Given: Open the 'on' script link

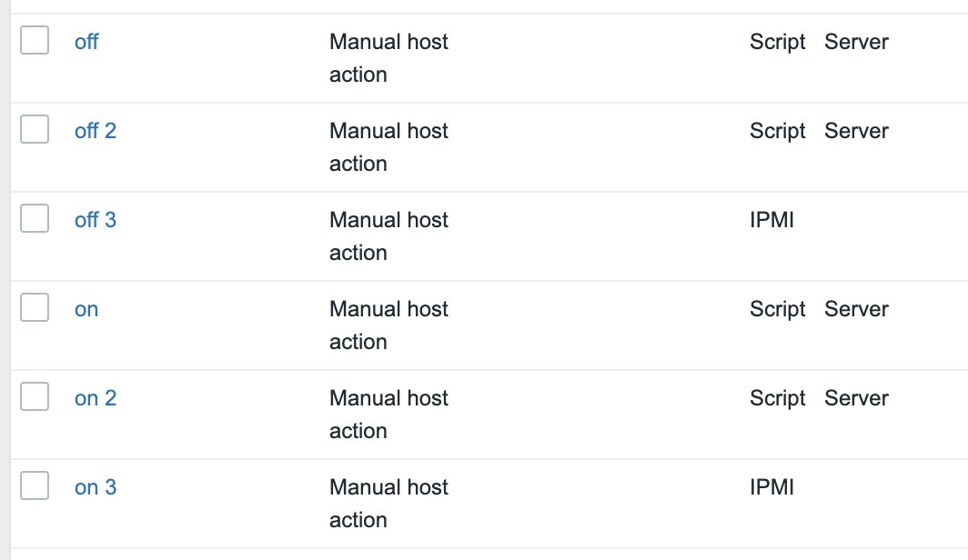Looking at the screenshot, I should click(86, 309).
